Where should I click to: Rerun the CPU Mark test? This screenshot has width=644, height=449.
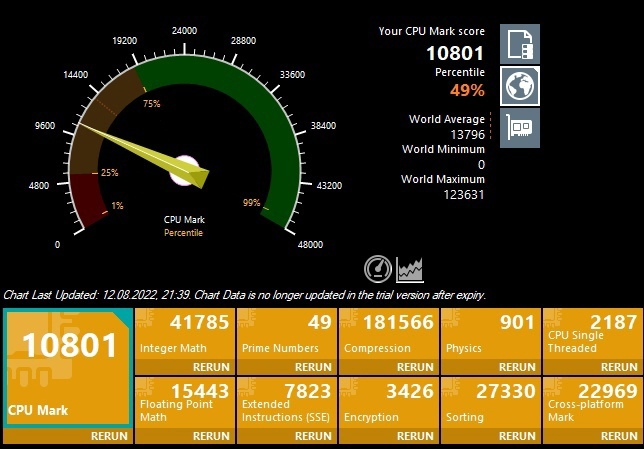[68, 436]
